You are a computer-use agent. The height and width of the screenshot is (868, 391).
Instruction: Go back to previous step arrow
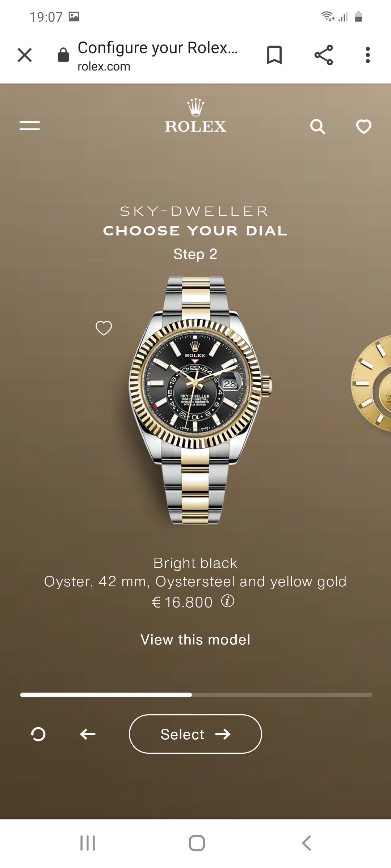(88, 734)
